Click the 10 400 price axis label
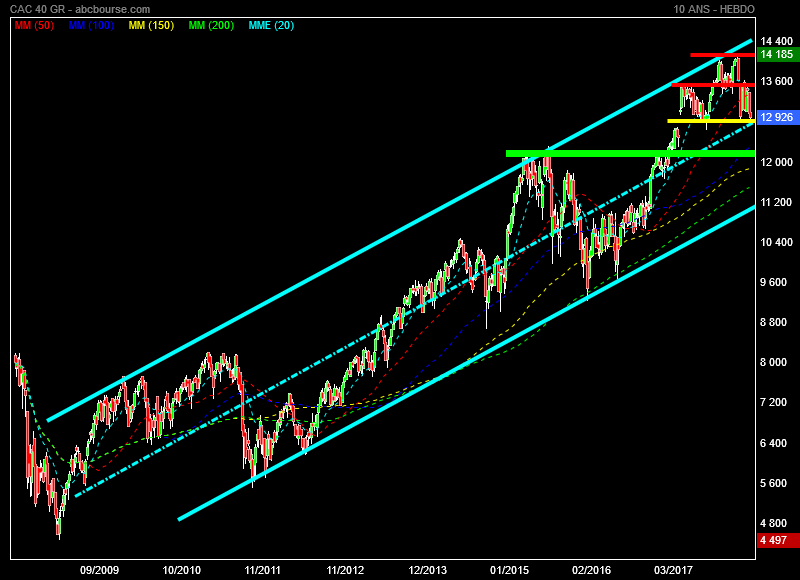The height and width of the screenshot is (580, 800). point(777,242)
